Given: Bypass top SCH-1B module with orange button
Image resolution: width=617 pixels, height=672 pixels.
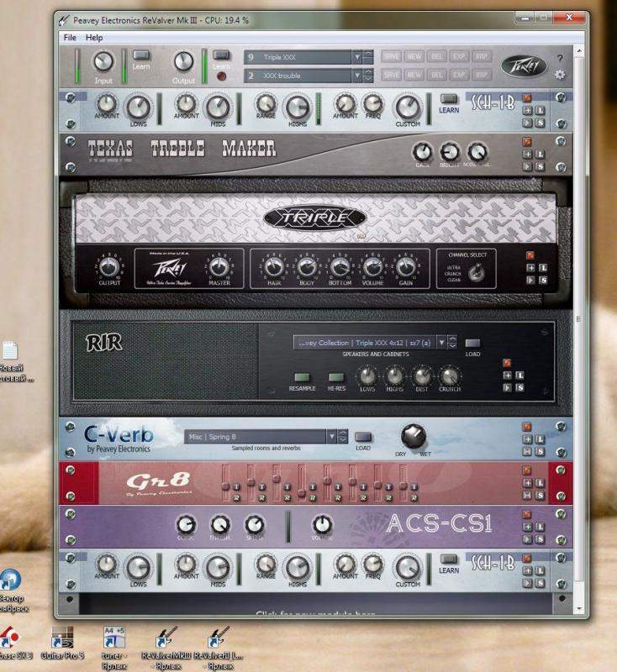Looking at the screenshot, I should tap(527, 98).
